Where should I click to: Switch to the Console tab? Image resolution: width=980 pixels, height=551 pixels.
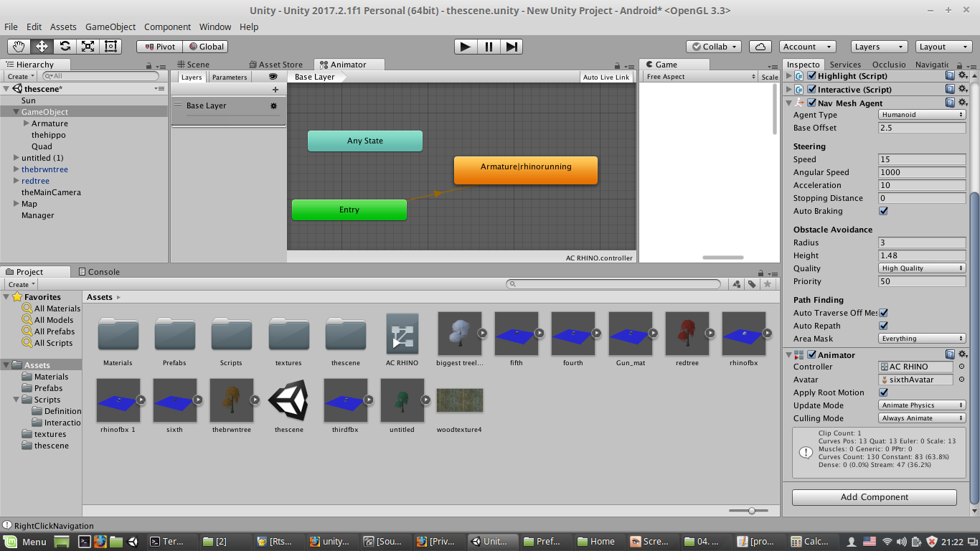tap(98, 272)
